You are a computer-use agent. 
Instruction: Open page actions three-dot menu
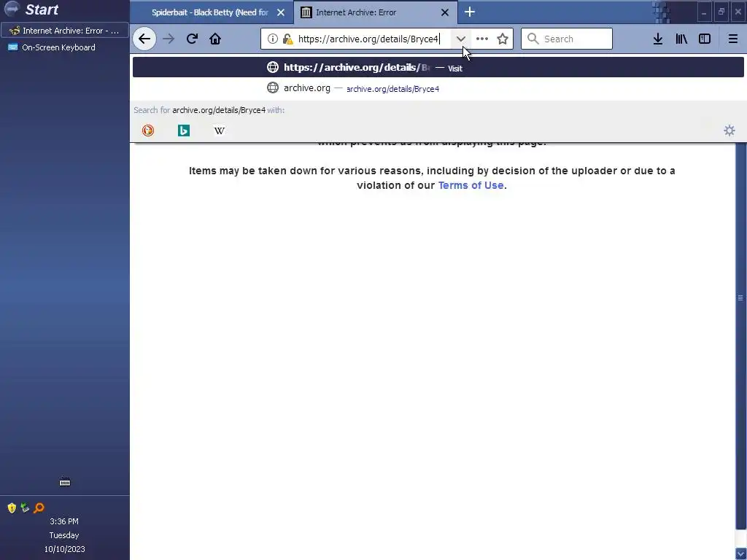(482, 39)
